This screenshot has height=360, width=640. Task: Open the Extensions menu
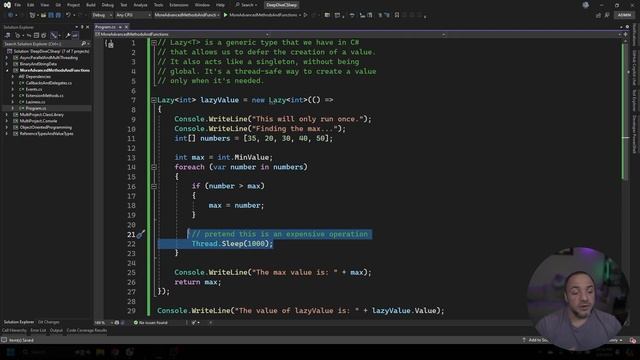pos(179,5)
